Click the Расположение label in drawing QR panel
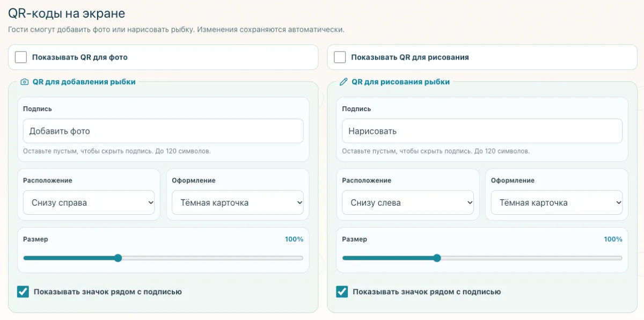The height and width of the screenshot is (320, 644). click(367, 180)
